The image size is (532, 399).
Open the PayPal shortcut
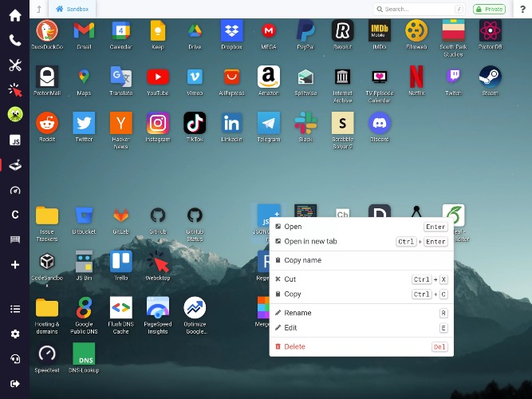(x=305, y=30)
